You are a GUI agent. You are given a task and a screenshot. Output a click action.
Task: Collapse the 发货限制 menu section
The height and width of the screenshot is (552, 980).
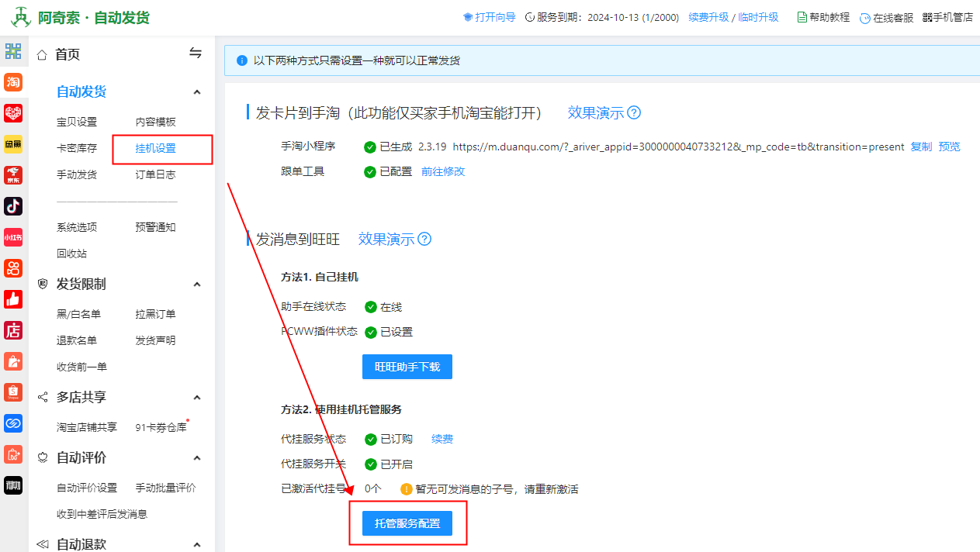[197, 285]
